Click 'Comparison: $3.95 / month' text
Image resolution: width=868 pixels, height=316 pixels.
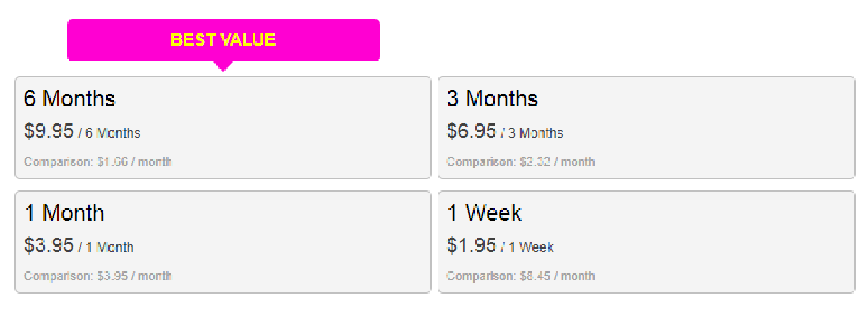pos(98,276)
